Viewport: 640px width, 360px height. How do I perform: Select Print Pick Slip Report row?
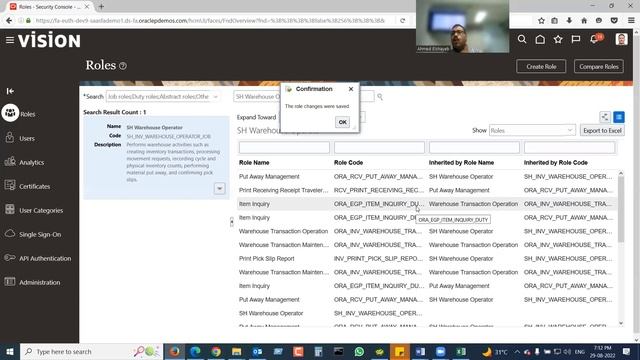(426, 258)
